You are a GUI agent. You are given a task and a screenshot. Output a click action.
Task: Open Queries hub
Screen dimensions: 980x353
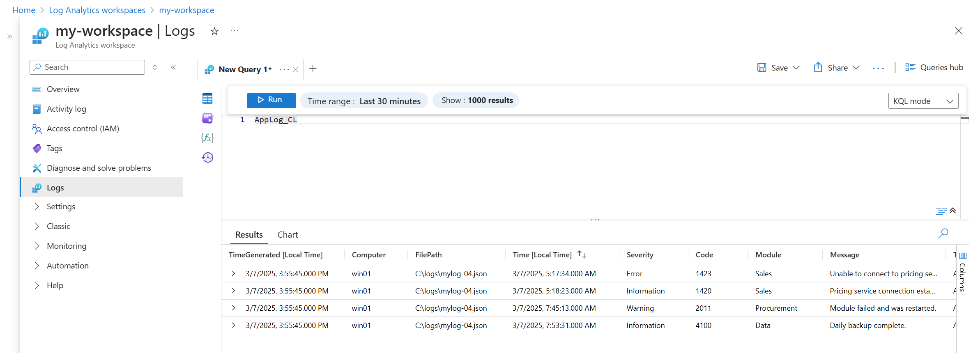[x=934, y=67]
